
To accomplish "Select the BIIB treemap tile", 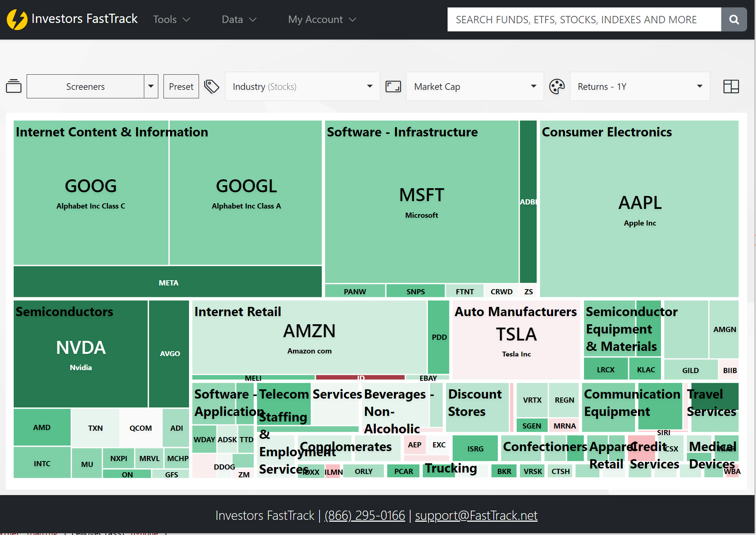I will [729, 370].
